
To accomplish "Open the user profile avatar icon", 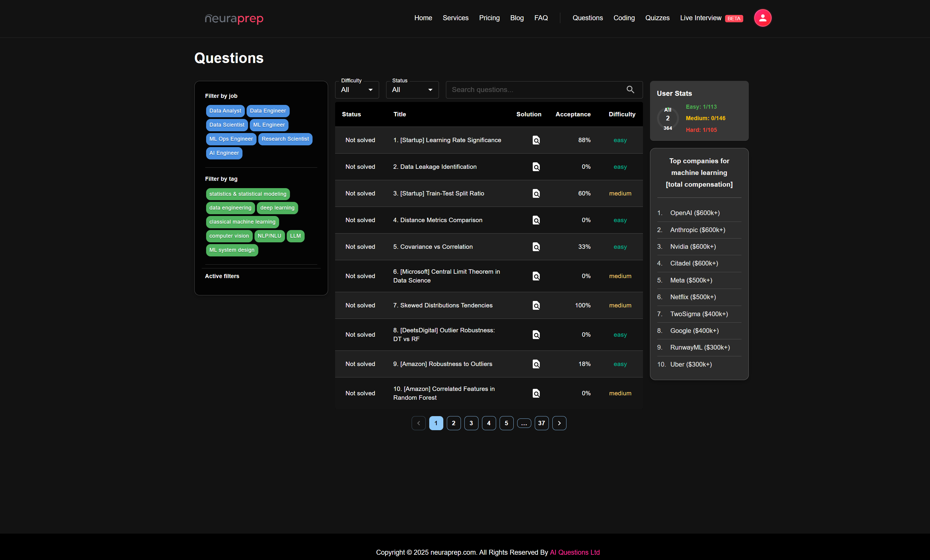I will [x=762, y=18].
